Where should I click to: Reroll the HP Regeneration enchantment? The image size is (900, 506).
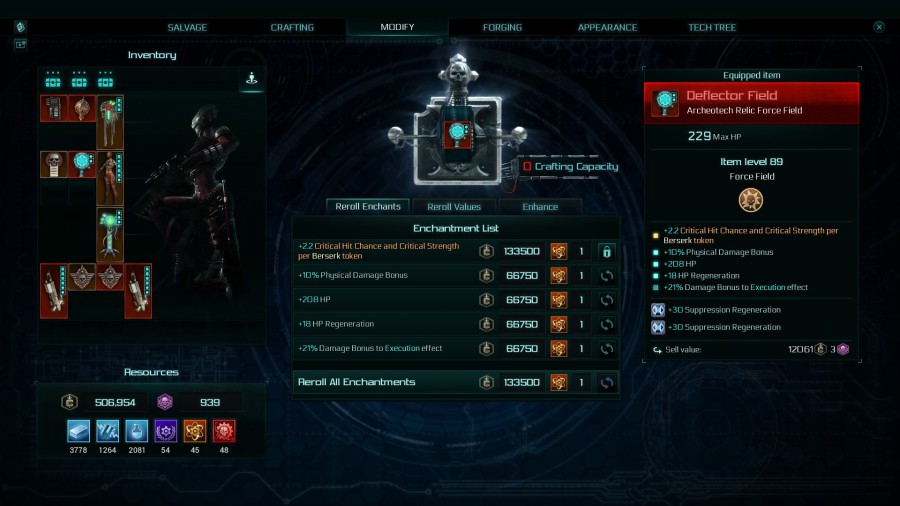(x=606, y=325)
